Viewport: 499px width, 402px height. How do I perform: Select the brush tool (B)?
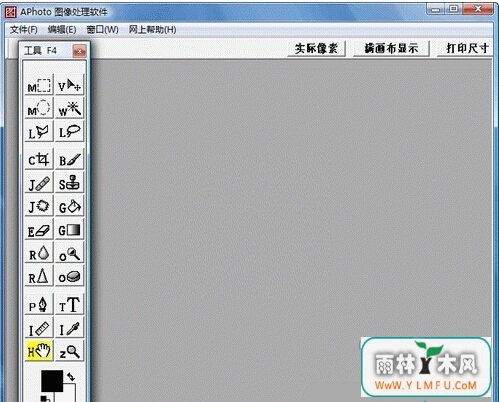click(x=69, y=159)
